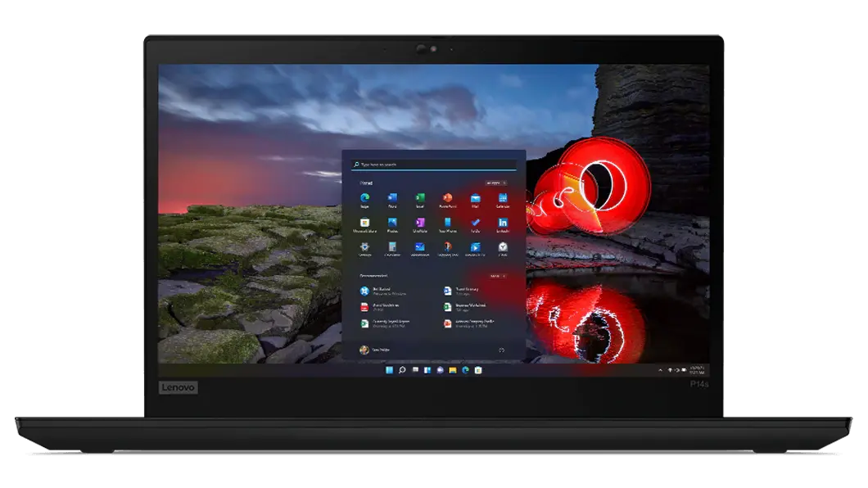Viewport: 868px width, 488px height.
Task: Launch LinkedIn from the pinned grid
Action: (x=503, y=224)
